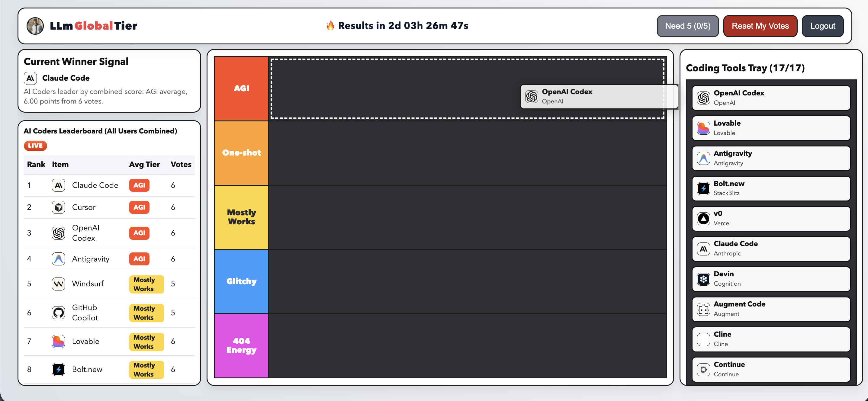
Task: Select the Antigravity icon in the tray
Action: point(704,159)
